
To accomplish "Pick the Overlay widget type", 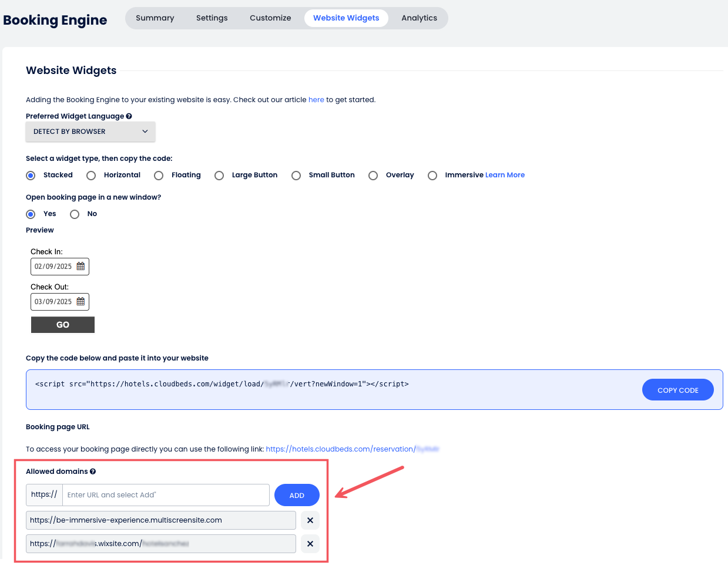I will tap(373, 176).
